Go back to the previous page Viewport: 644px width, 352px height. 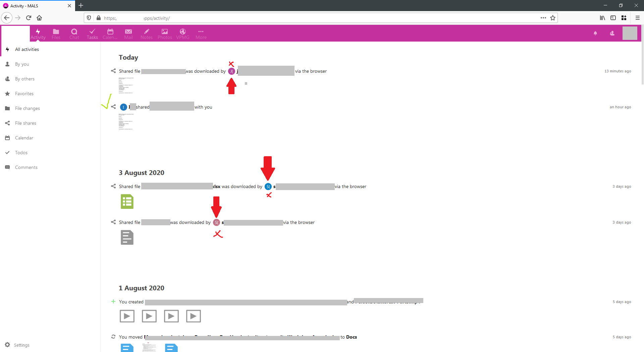7,18
